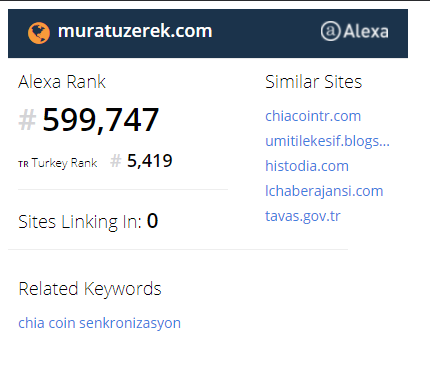
Task: Click the orange globe icon
Action: tap(39, 33)
